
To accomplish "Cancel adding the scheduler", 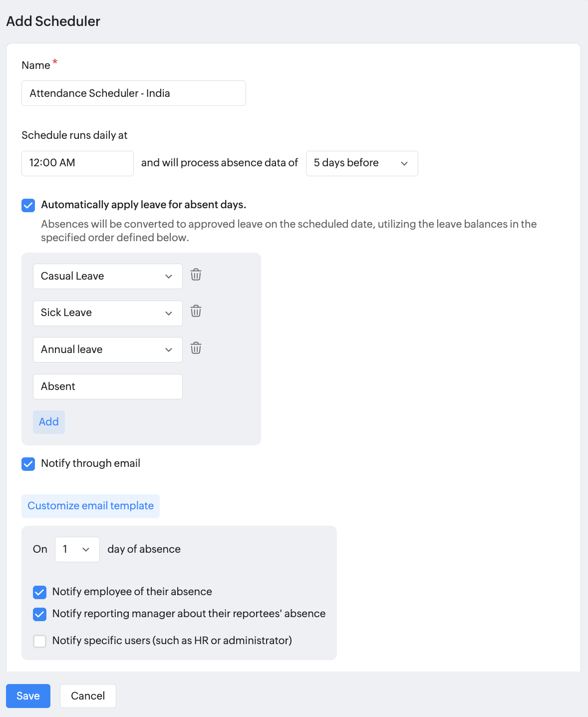I will click(88, 696).
